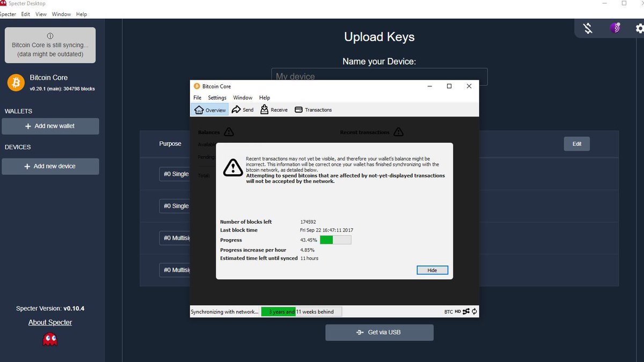Click the Bitcoin Core still syncing notice

pyautogui.click(x=50, y=45)
